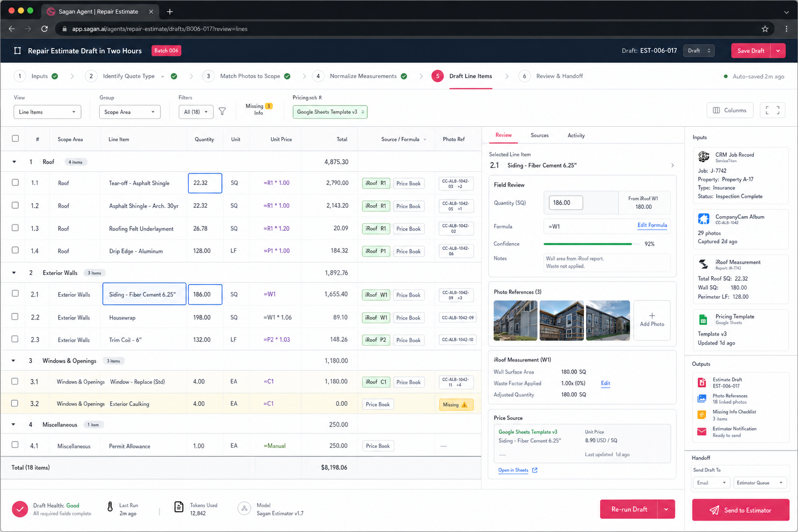Select the Review tab
Screen dimensions: 798x532
(x=503, y=135)
